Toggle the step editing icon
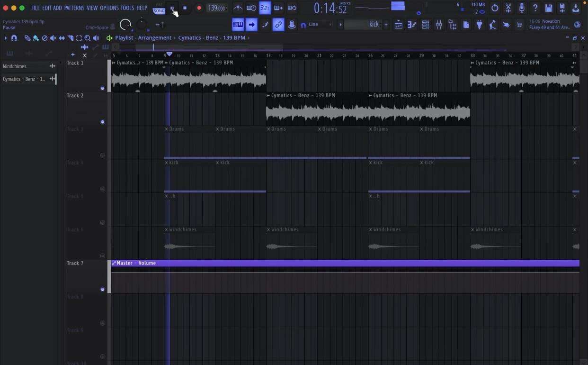 click(x=265, y=25)
